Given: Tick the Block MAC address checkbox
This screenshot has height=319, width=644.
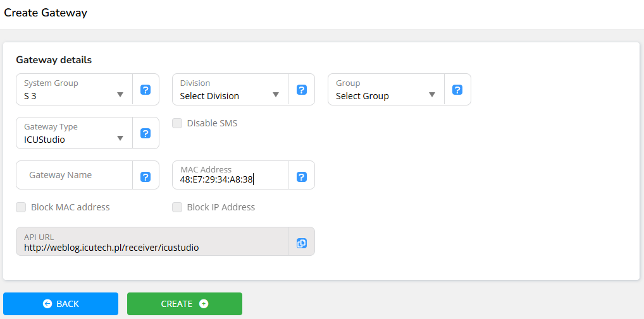Looking at the screenshot, I should click(x=22, y=207).
